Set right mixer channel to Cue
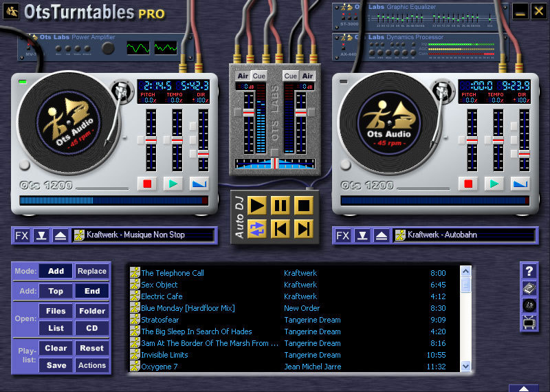This screenshot has height=392, width=550. 290,76
